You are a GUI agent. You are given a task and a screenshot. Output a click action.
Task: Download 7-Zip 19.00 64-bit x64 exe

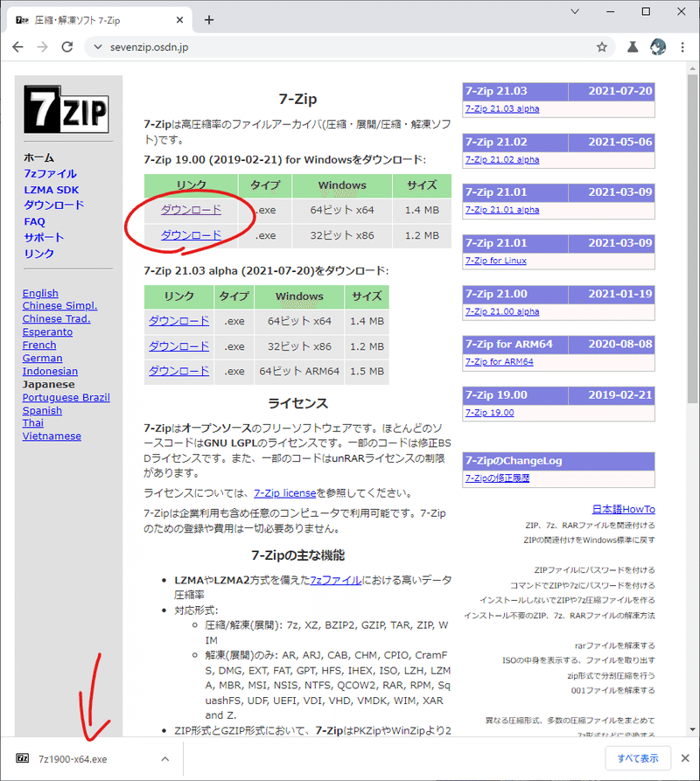click(191, 210)
